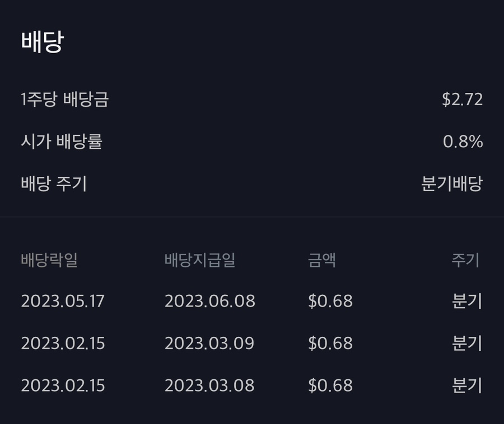Click the 배당지급일 column header
504x424 pixels.
[200, 260]
